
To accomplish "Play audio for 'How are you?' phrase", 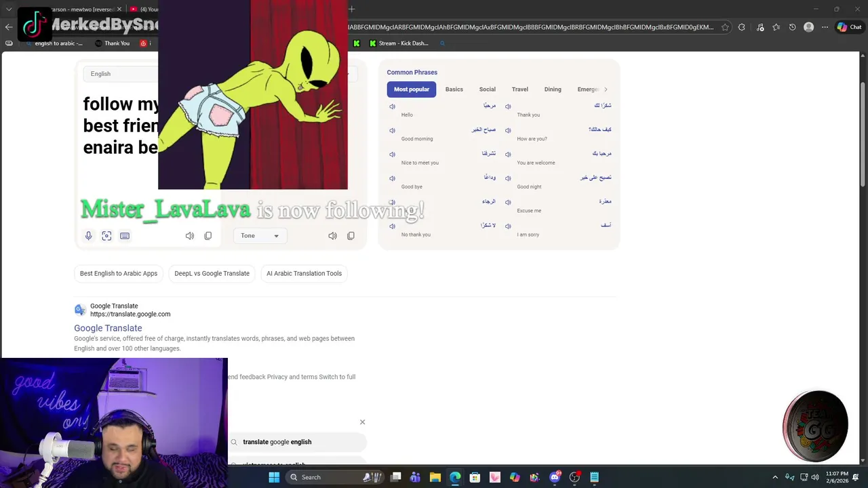I will (x=508, y=130).
